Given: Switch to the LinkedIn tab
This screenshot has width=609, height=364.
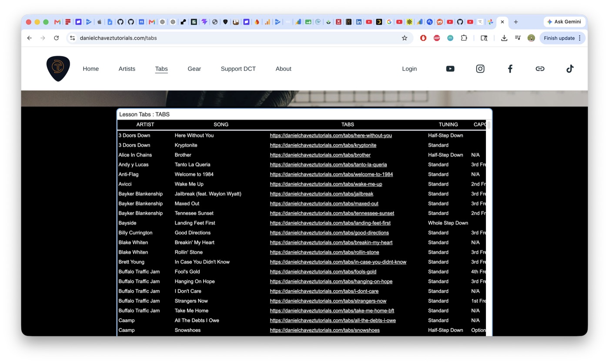Looking at the screenshot, I should click(359, 22).
